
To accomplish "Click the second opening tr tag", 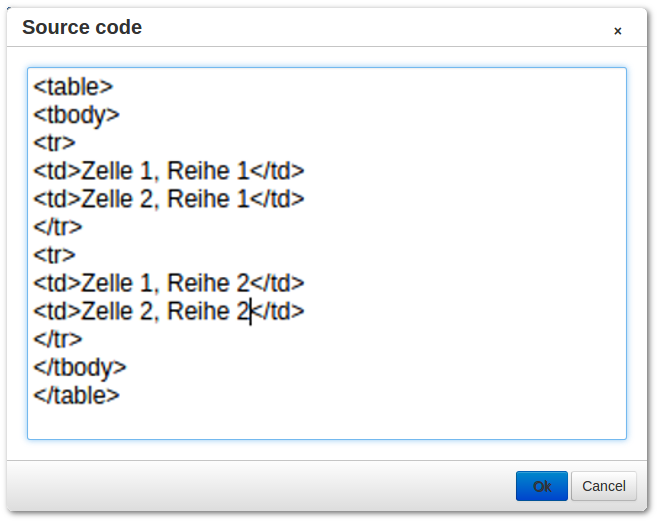I will pos(54,255).
